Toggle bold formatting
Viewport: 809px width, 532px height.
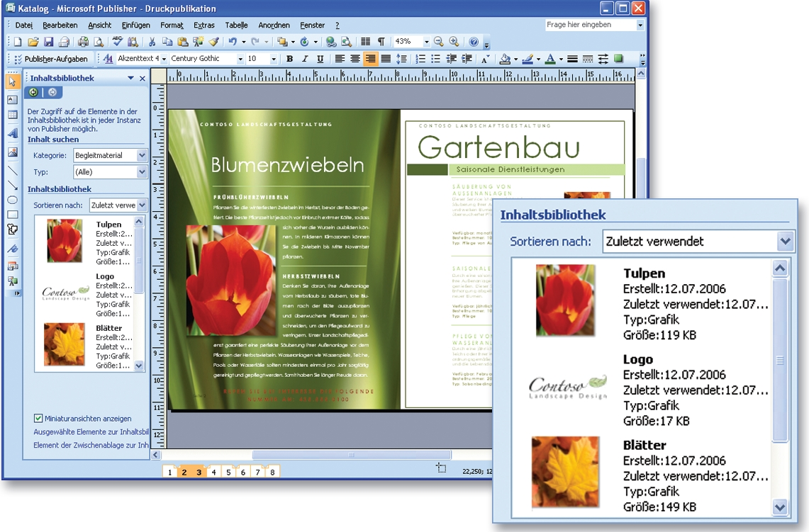pos(289,59)
